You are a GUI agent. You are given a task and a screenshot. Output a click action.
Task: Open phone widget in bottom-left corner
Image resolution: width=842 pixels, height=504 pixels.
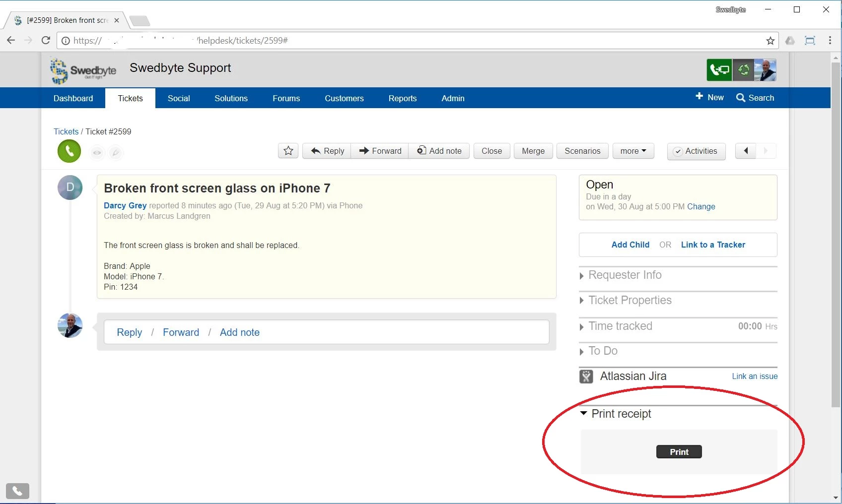(17, 491)
